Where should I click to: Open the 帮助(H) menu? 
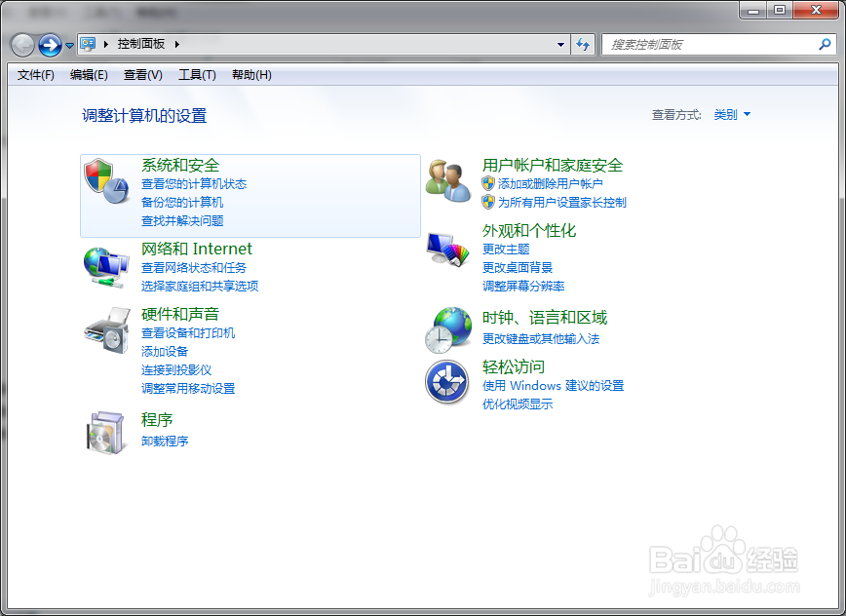click(252, 75)
